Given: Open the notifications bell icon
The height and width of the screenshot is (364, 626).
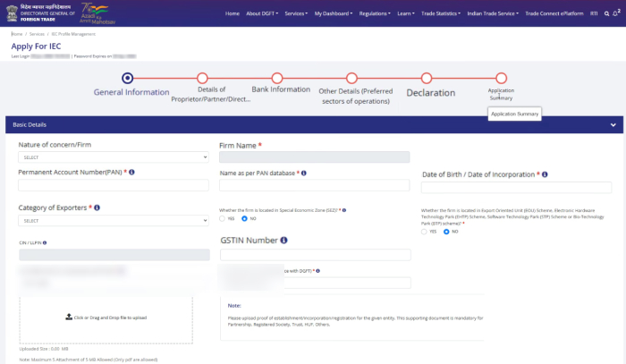Looking at the screenshot, I should point(616,13).
